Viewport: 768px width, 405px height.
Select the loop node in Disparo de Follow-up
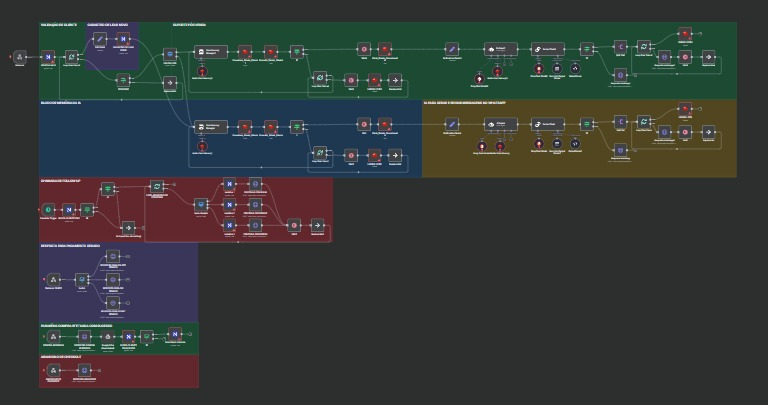(157, 186)
